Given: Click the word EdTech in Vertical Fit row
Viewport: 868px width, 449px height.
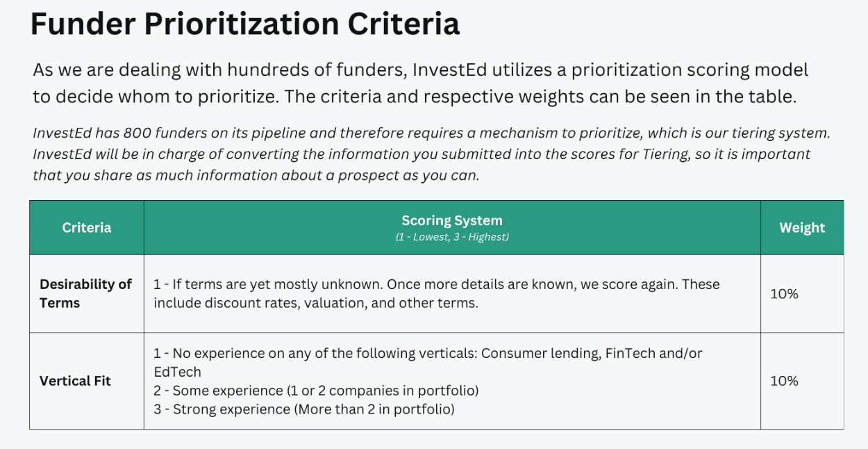Looking at the screenshot, I should click(177, 372).
